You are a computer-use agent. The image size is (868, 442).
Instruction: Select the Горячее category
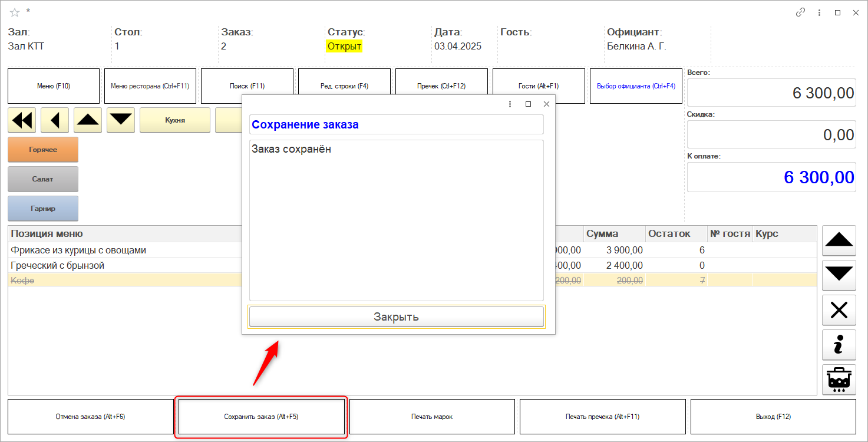pyautogui.click(x=43, y=150)
